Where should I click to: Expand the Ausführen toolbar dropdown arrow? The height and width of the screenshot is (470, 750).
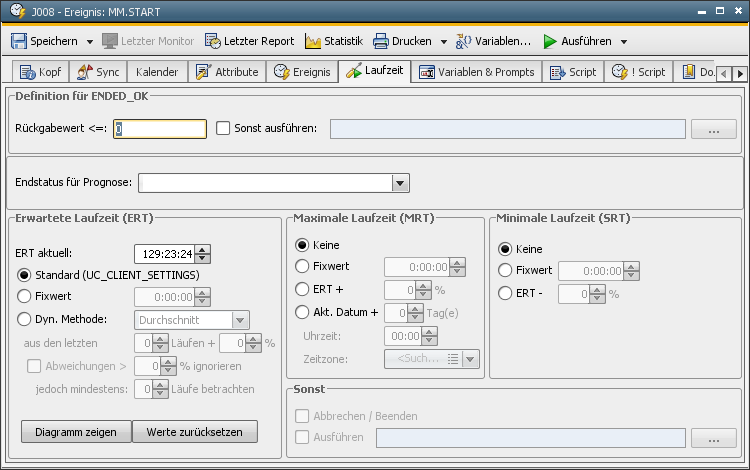623,42
